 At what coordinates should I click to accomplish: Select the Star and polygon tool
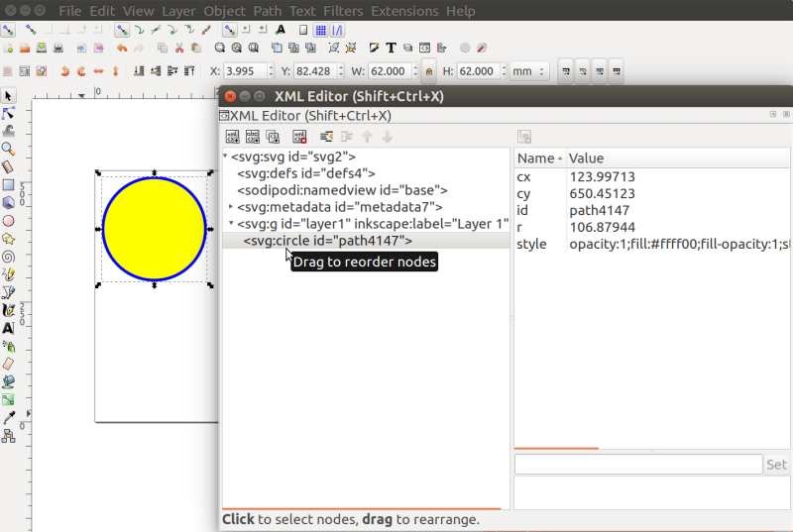pyautogui.click(x=8, y=239)
